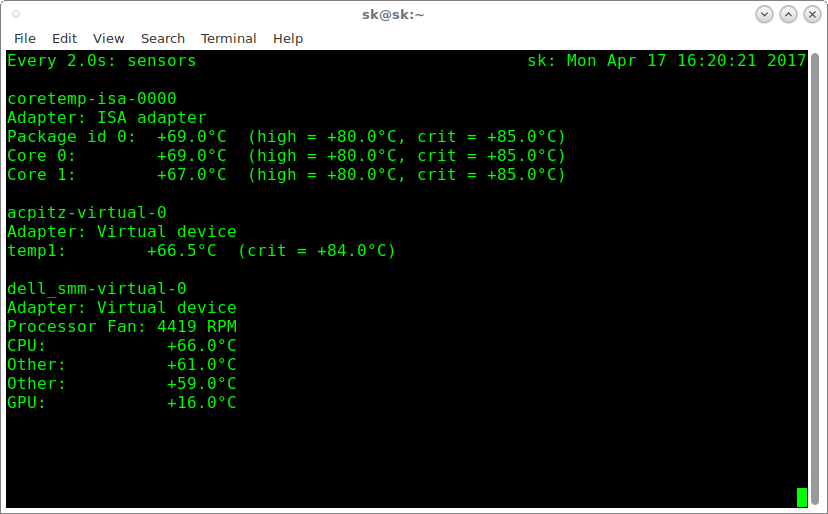Click the green terminal cursor block
The width and height of the screenshot is (828, 514).
click(x=802, y=497)
